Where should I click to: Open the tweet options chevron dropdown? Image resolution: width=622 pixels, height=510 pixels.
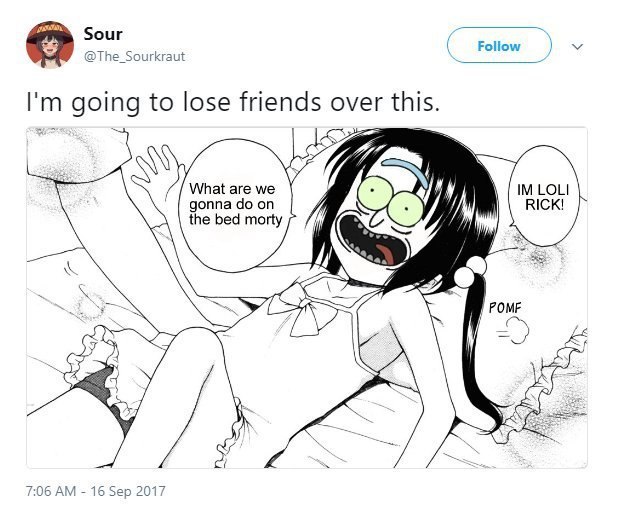(x=578, y=46)
